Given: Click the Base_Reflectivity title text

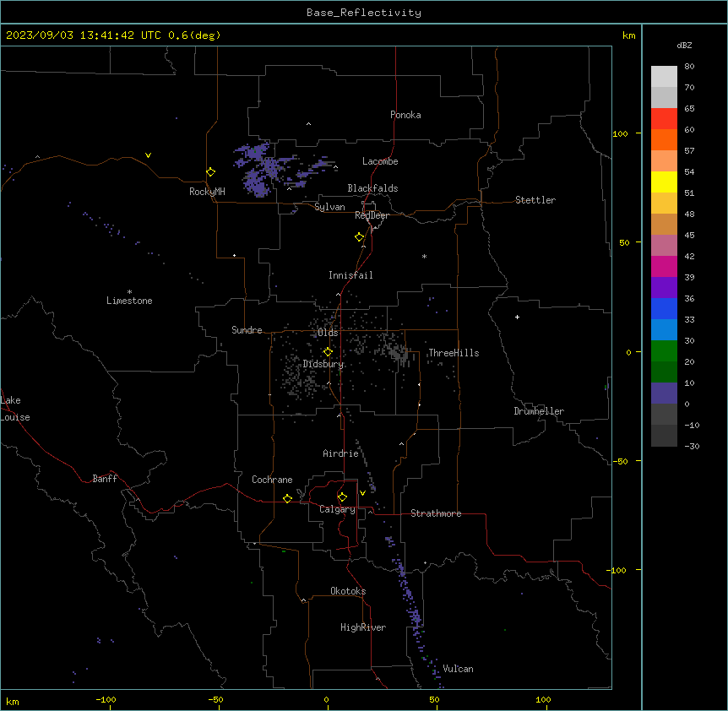Looking at the screenshot, I should pyautogui.click(x=364, y=13).
